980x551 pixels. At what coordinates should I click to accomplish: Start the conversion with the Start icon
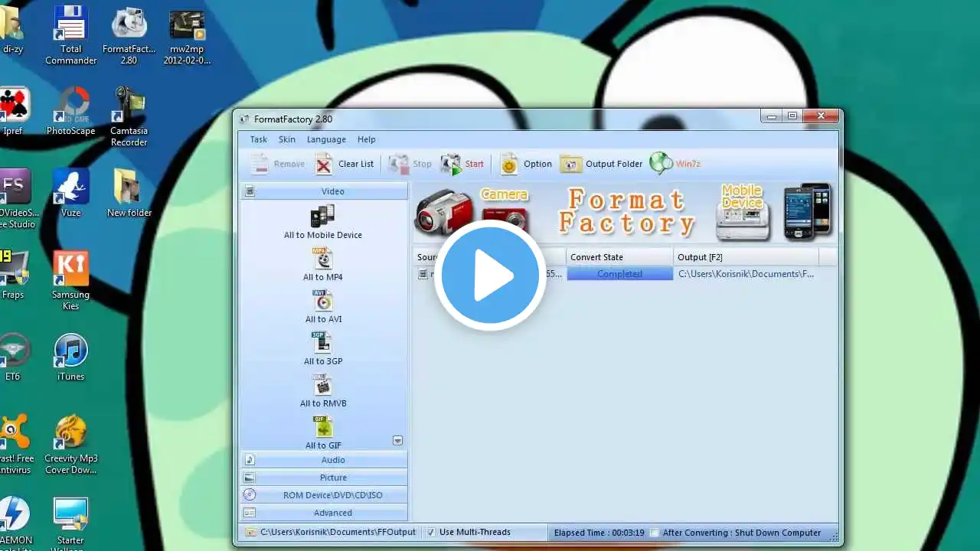pyautogui.click(x=451, y=164)
